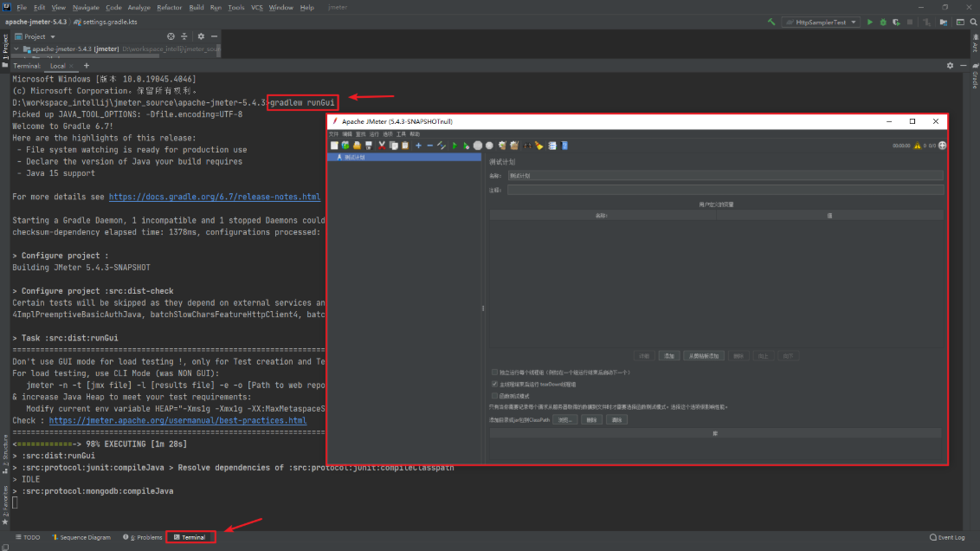Open JMeter function helper icon
The width and height of the screenshot is (980, 551).
pyautogui.click(x=551, y=146)
